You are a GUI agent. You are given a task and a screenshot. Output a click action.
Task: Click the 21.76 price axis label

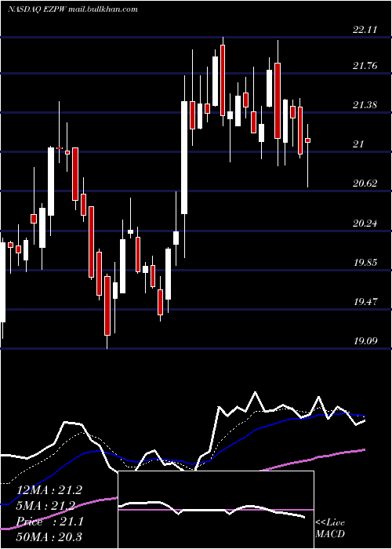365,66
